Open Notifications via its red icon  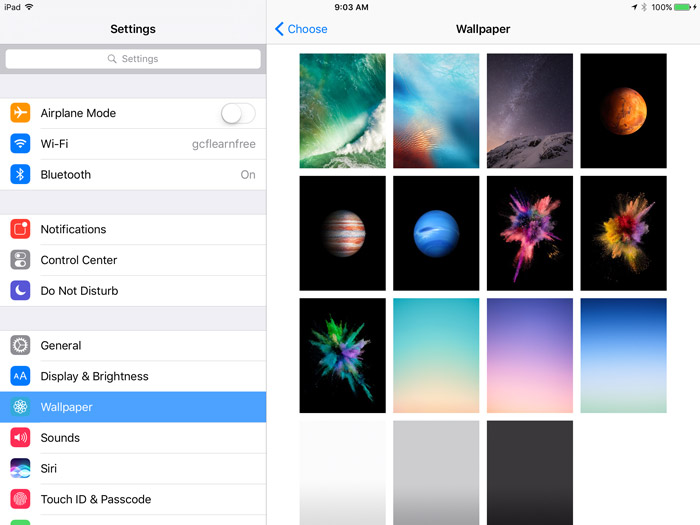[20, 229]
